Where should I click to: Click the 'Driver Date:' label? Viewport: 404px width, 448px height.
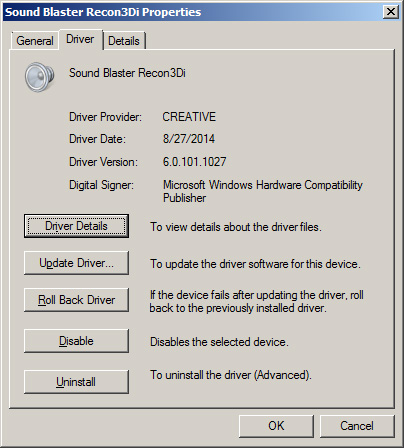pos(97,139)
